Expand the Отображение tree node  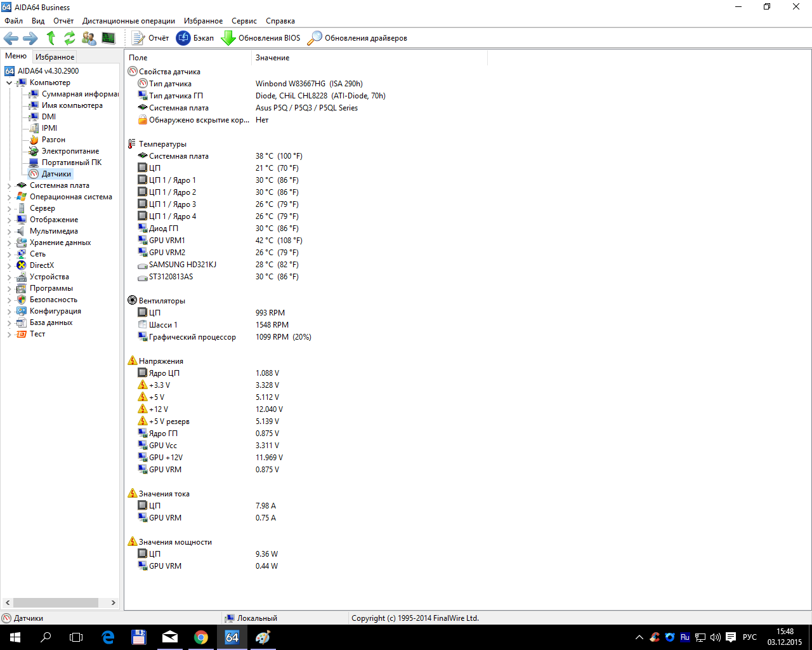pos(9,220)
